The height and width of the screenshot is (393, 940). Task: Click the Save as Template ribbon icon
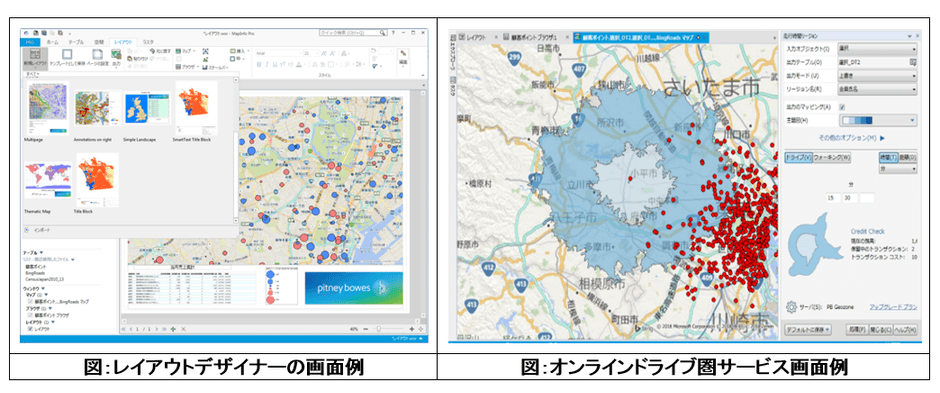click(x=67, y=54)
